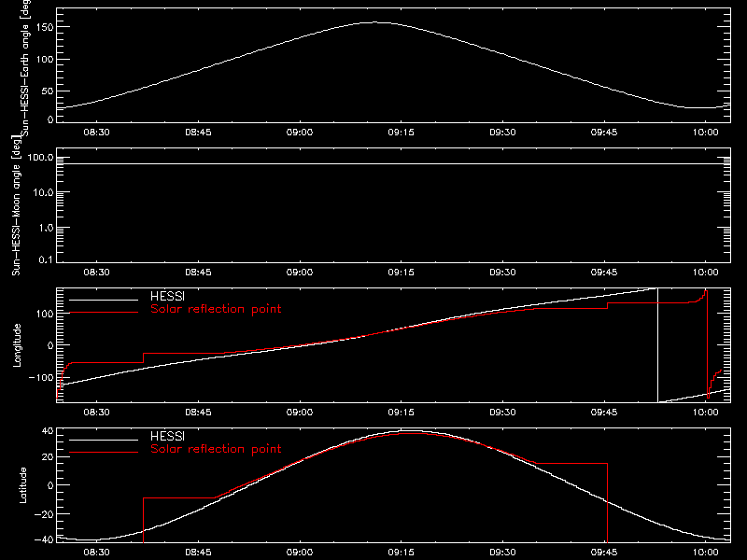The width and height of the screenshot is (747, 560).
Task: Click 08:30 under the Moon angle plot
Action: pyautogui.click(x=96, y=272)
